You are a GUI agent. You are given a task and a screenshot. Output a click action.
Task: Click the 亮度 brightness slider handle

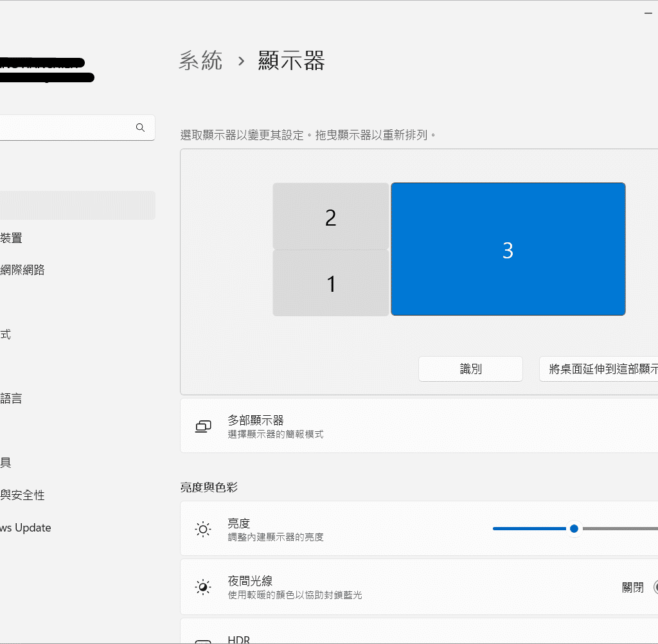point(574,529)
